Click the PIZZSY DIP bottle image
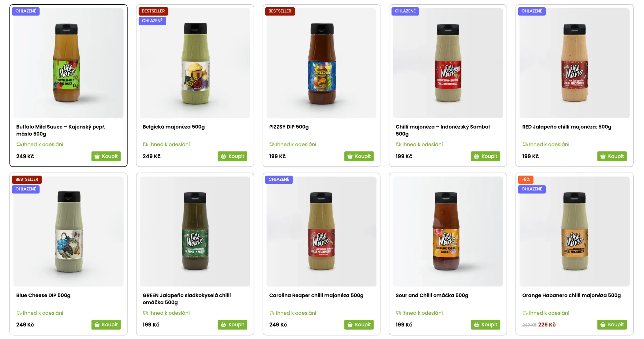Viewport: 644px width, 339px height. pos(322,63)
